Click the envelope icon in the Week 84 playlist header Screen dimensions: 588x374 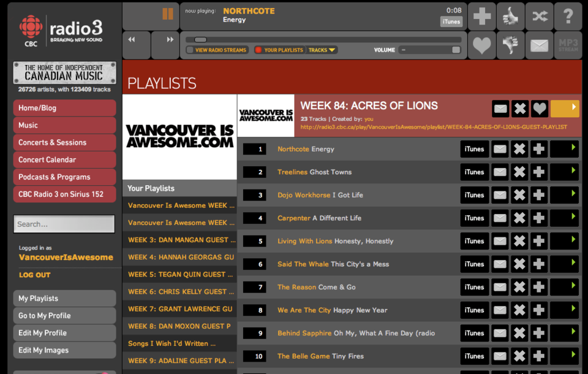[500, 109]
